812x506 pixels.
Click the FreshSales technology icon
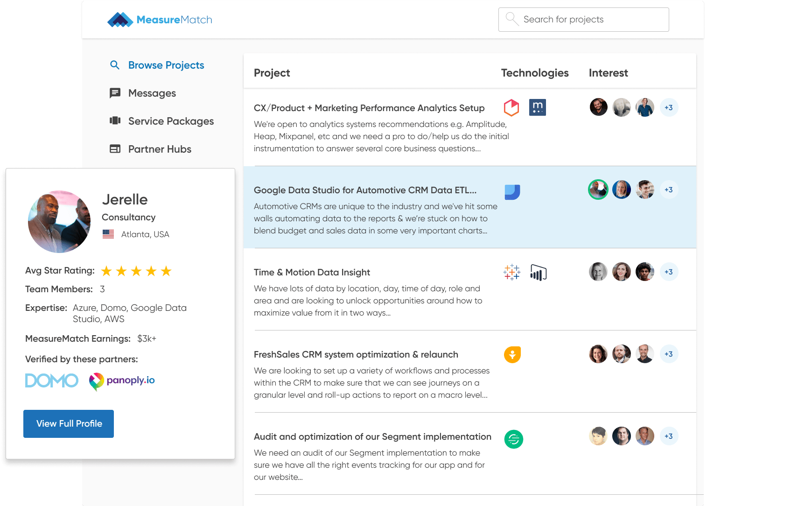[512, 355]
